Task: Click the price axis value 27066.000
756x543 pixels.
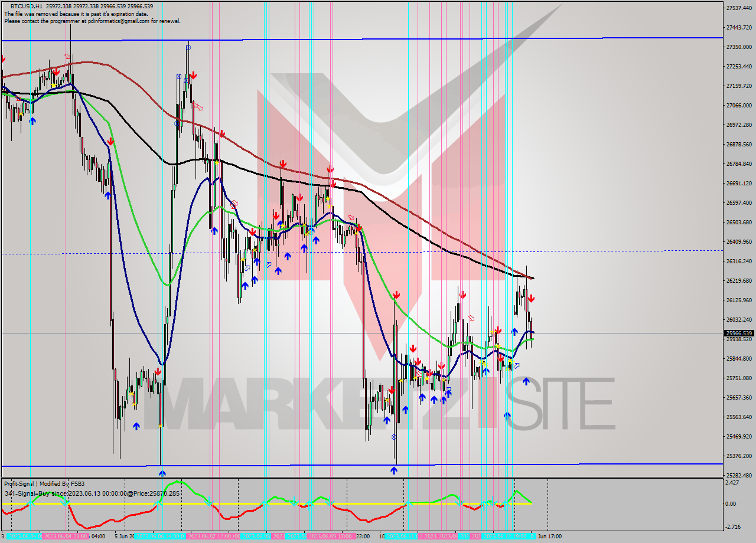Action: pos(739,106)
